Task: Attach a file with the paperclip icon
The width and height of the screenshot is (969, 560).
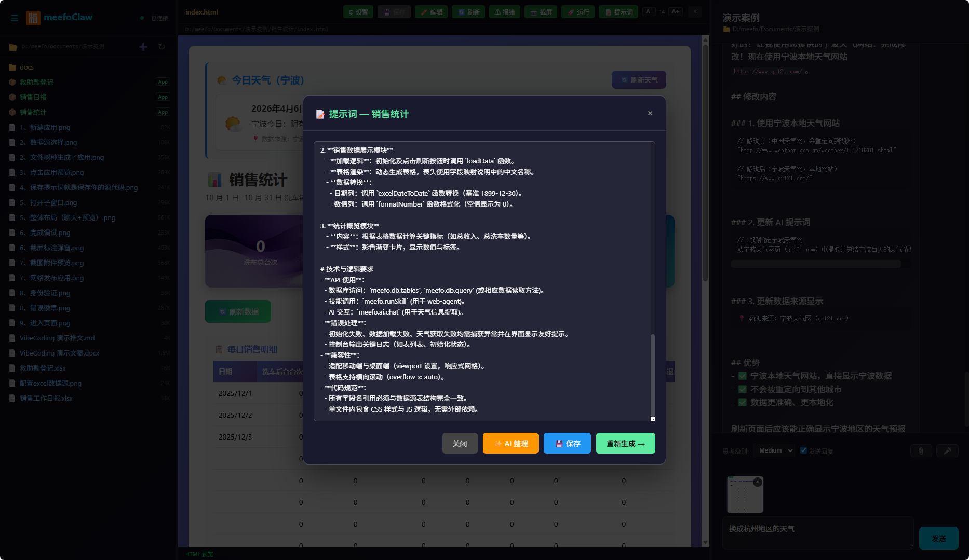Action: [x=921, y=451]
